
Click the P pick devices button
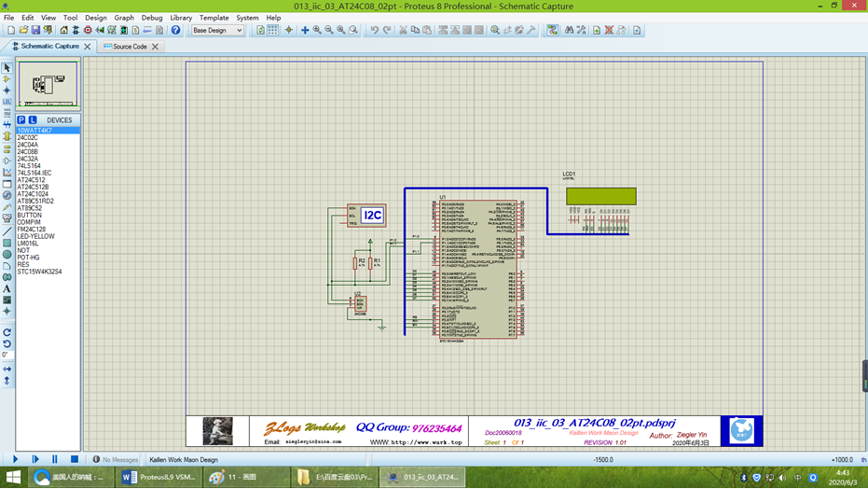(x=21, y=120)
